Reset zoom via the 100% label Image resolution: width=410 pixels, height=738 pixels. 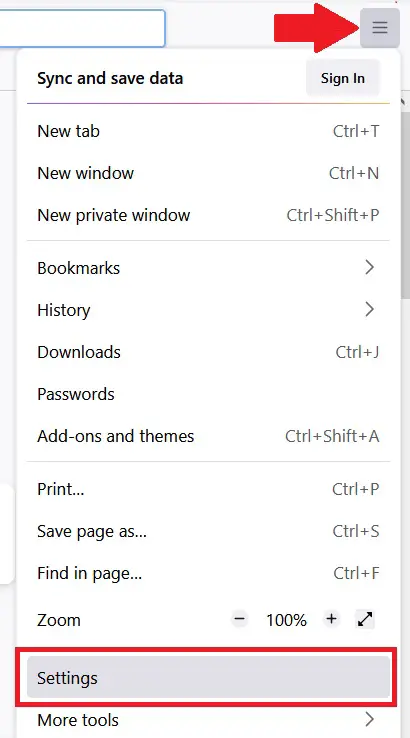point(286,620)
